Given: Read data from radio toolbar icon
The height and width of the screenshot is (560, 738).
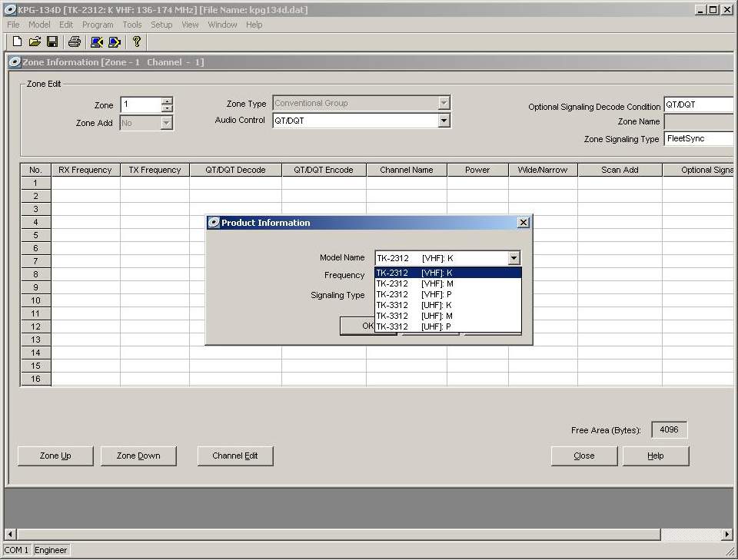Looking at the screenshot, I should (97, 41).
